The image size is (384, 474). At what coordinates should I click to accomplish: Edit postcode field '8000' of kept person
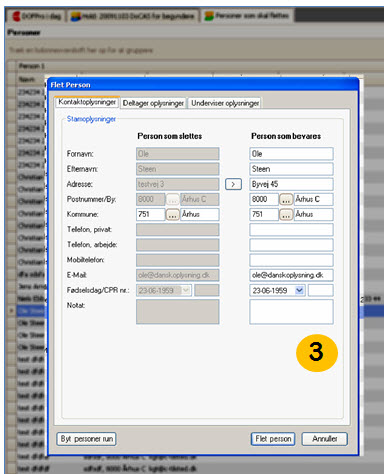[x=264, y=199]
